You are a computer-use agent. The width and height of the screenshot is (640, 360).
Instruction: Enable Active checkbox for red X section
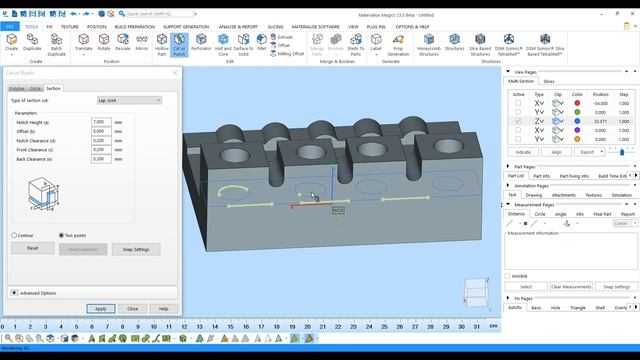[518, 103]
